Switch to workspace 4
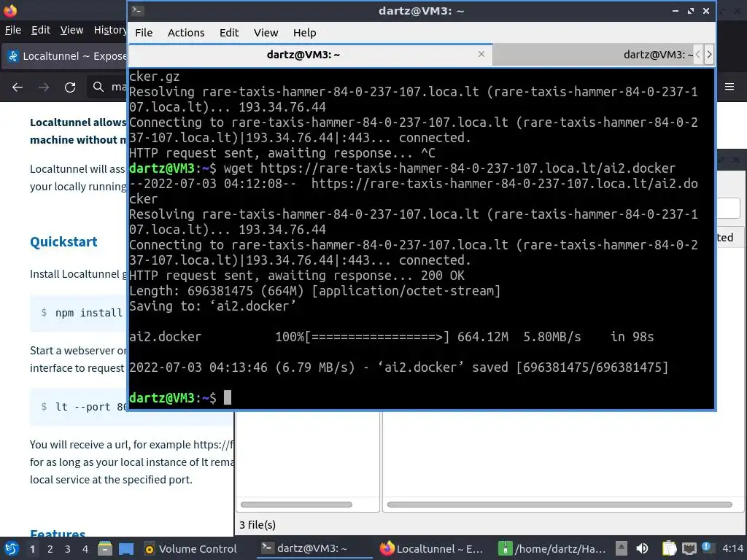This screenshot has height=560, width=747. 85,549
